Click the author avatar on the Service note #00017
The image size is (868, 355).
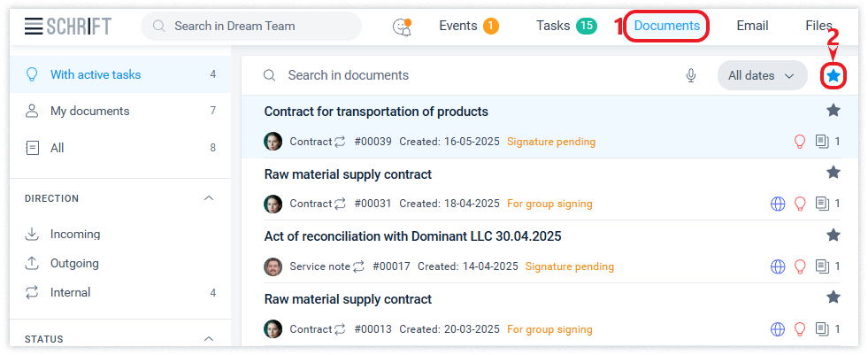tap(273, 266)
